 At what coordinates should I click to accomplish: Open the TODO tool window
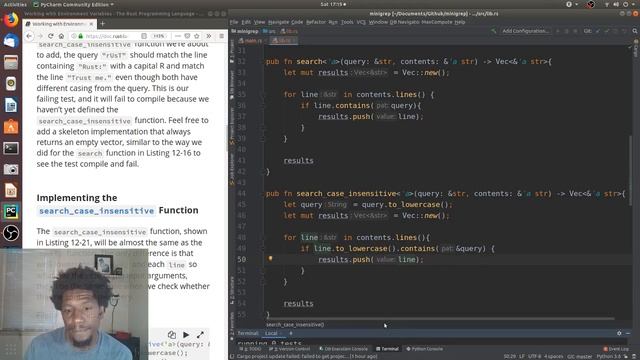[x=250, y=349]
